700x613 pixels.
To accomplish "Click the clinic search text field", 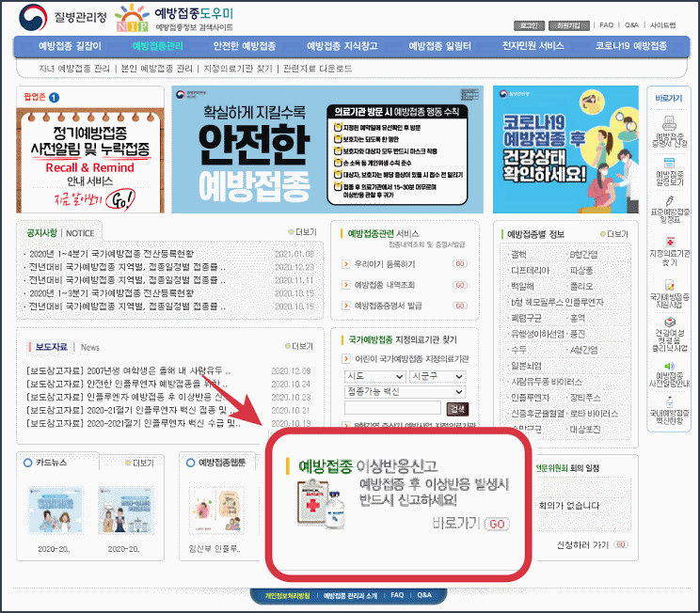I will pos(392,408).
